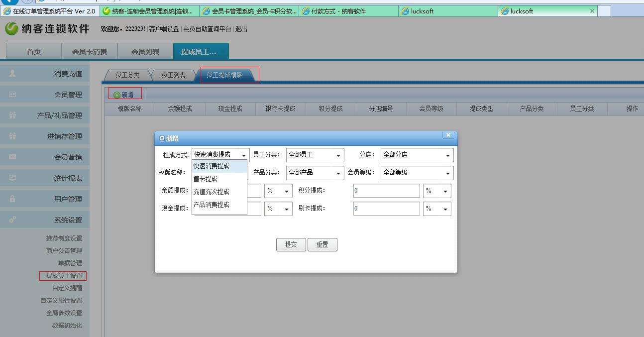
Task: Click the 重置 button in the dialog
Action: coord(322,244)
